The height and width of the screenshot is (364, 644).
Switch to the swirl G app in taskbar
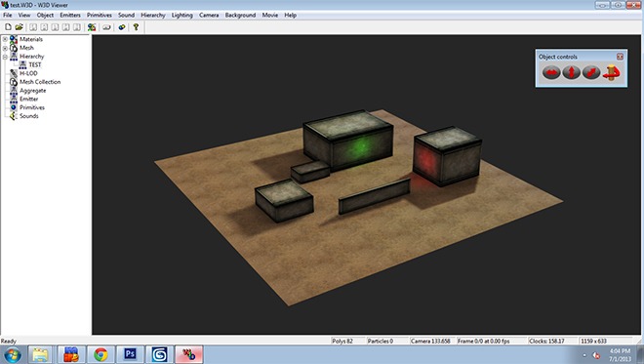point(159,354)
